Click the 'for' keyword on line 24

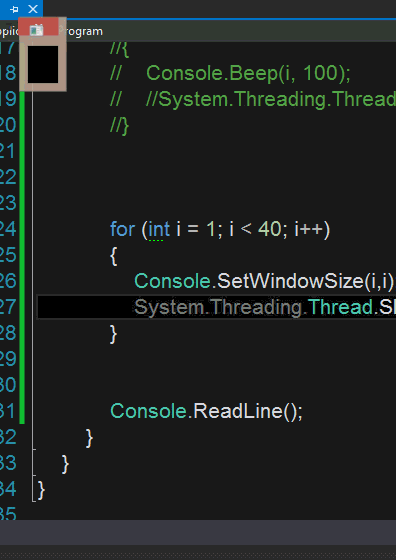[122, 229]
